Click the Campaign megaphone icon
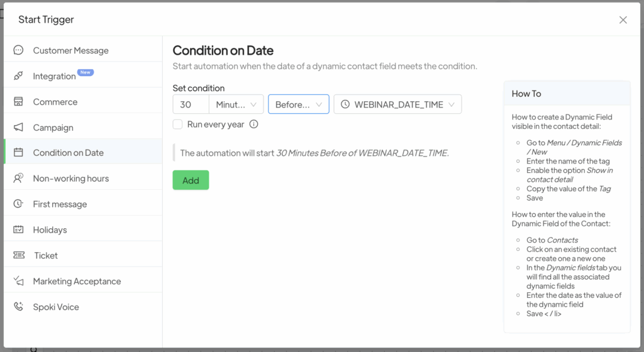This screenshot has height=352, width=644. [x=18, y=128]
